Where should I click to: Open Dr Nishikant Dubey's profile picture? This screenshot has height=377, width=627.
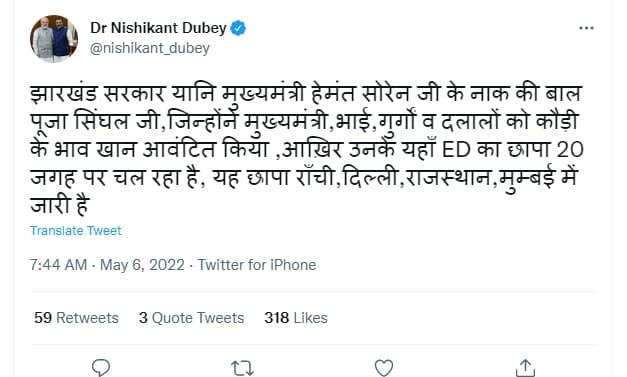[54, 39]
